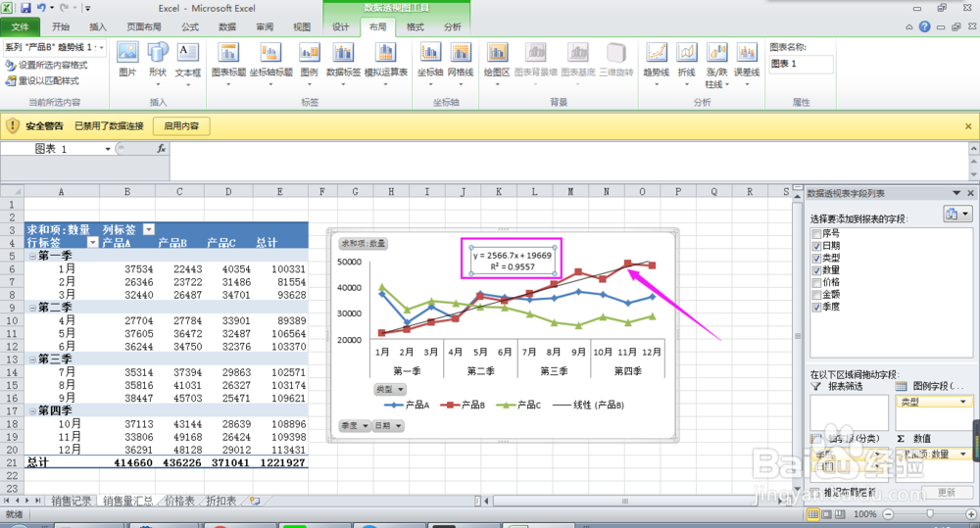Switch to the 格式 Format tab
This screenshot has width=980, height=528.
pyautogui.click(x=415, y=26)
